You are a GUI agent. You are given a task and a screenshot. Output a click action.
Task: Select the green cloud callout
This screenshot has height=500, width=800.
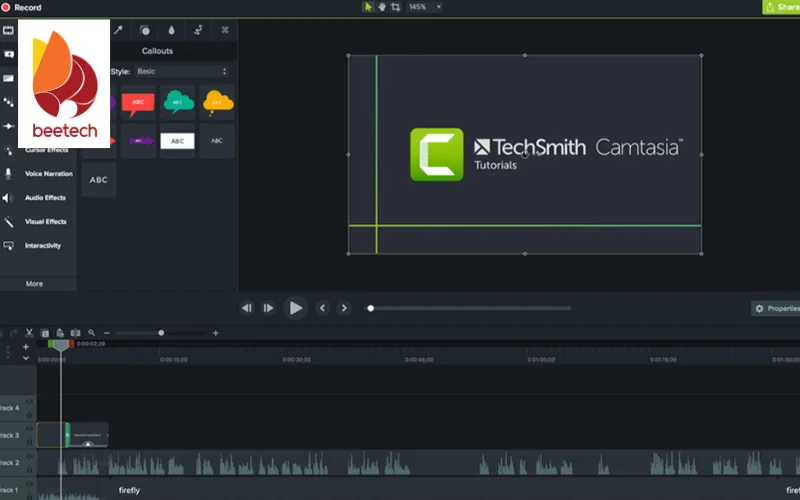point(177,102)
